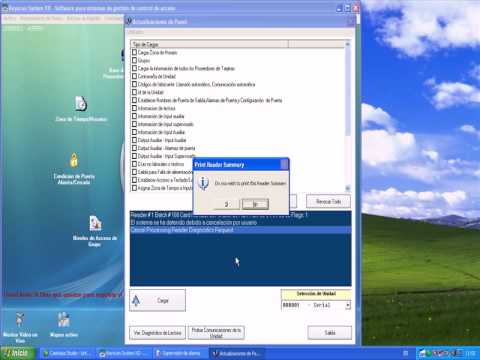Tick the Id de la Unidad checkbox

[x=134, y=92]
